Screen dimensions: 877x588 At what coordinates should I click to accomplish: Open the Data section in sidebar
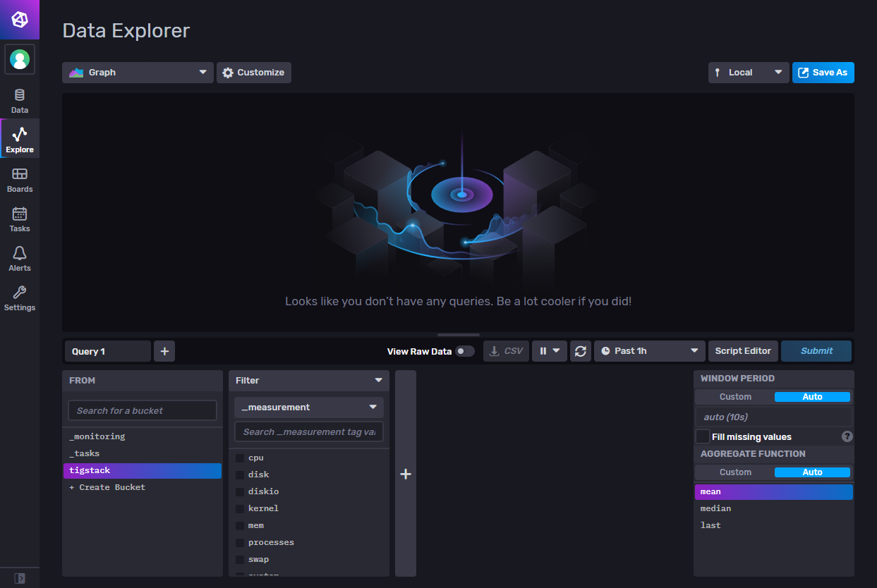tap(20, 101)
